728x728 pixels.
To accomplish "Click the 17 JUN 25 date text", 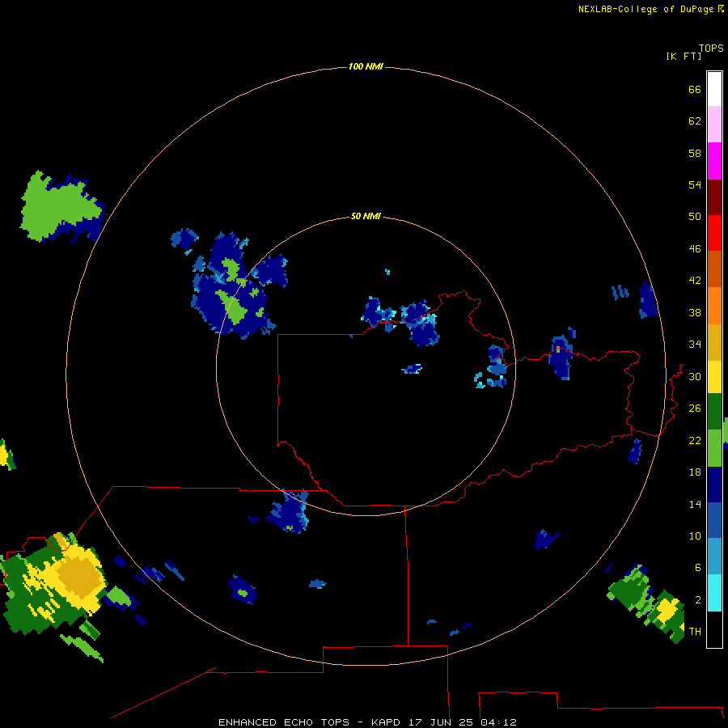I will (x=441, y=722).
